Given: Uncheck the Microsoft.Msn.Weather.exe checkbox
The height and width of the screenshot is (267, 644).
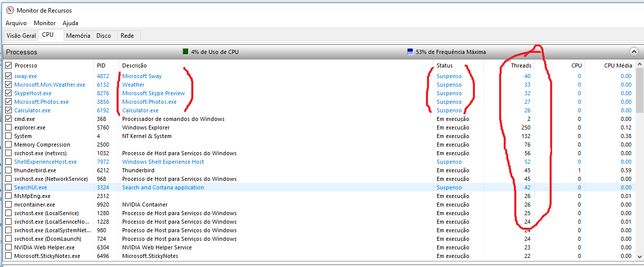Looking at the screenshot, I should 9,85.
